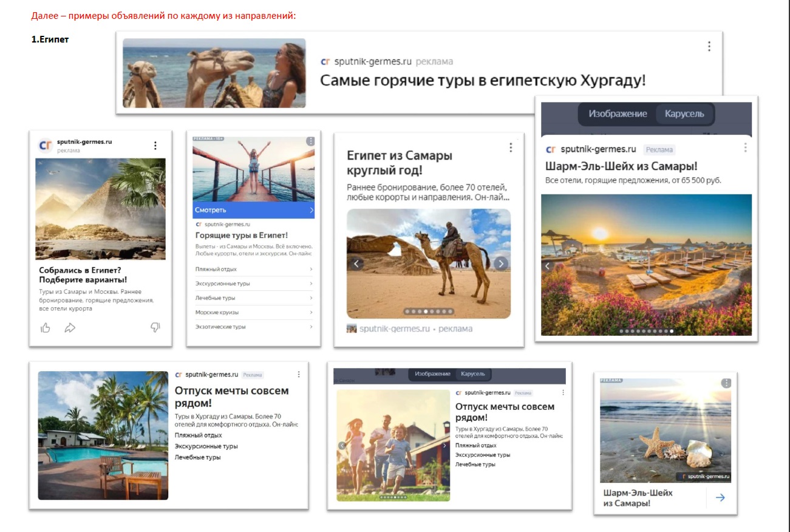Select "Карусель" tab above the sunset beach ad
The width and height of the screenshot is (790, 532).
[684, 114]
